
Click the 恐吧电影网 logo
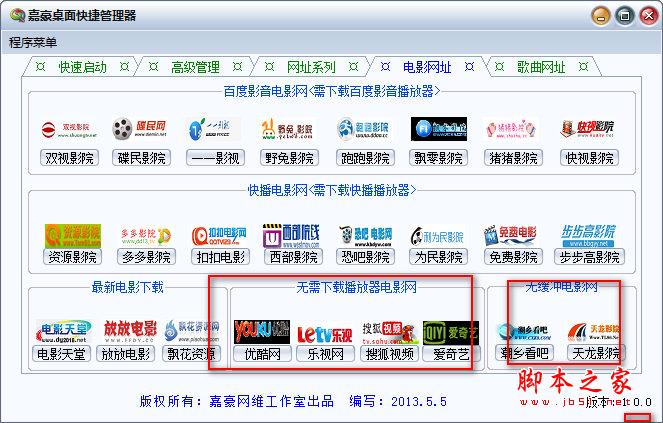(x=365, y=236)
